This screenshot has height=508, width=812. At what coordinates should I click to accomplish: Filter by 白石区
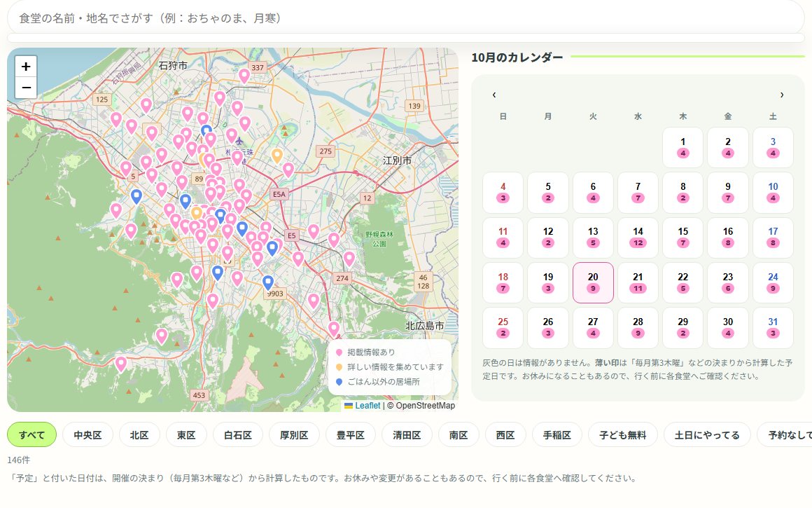click(238, 435)
